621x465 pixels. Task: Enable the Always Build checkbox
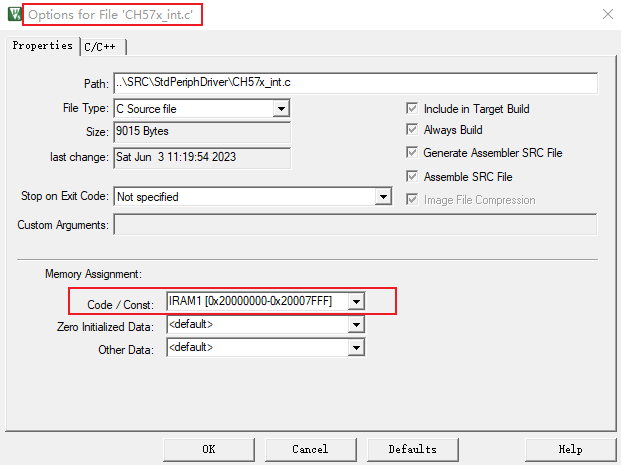(x=412, y=131)
